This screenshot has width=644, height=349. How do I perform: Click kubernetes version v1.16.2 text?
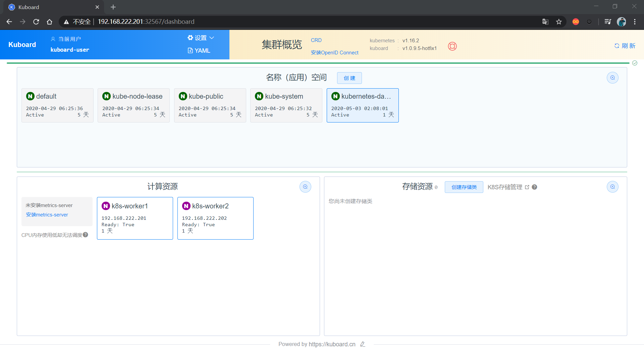click(411, 41)
